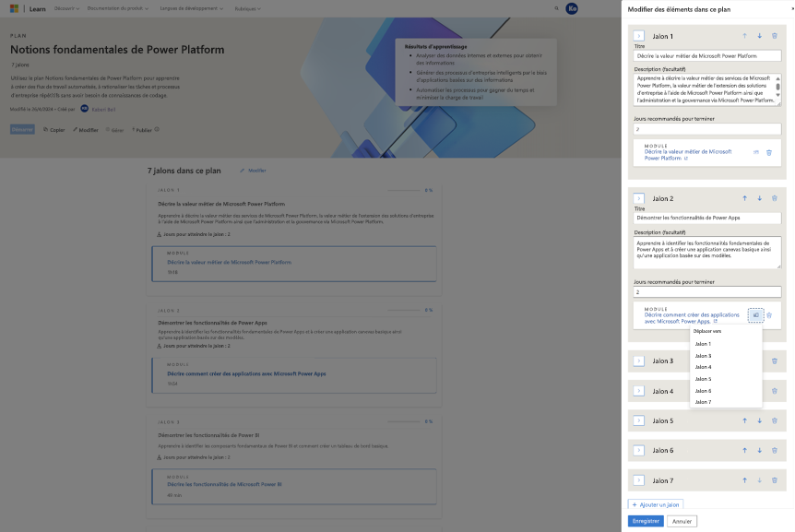Open Langages de développement dropdown
This screenshot has height=532, width=795.
click(191, 8)
